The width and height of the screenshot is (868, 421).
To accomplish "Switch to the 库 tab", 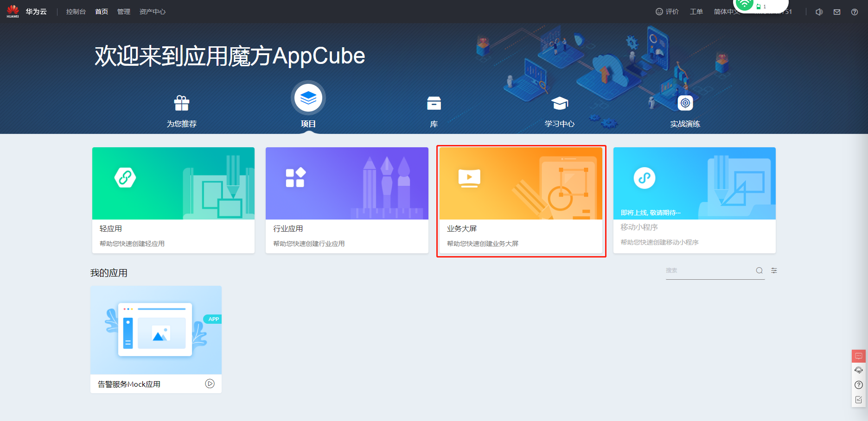I will point(434,111).
